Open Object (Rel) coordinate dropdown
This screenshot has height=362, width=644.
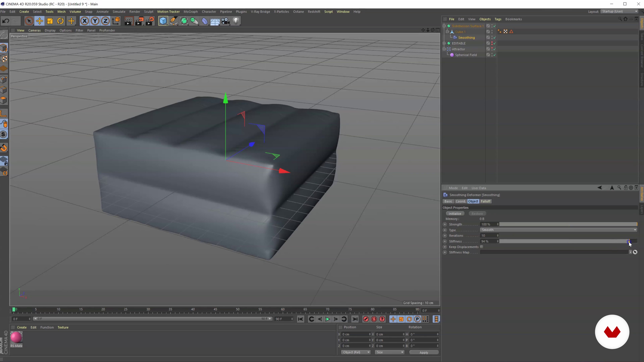[356, 352]
